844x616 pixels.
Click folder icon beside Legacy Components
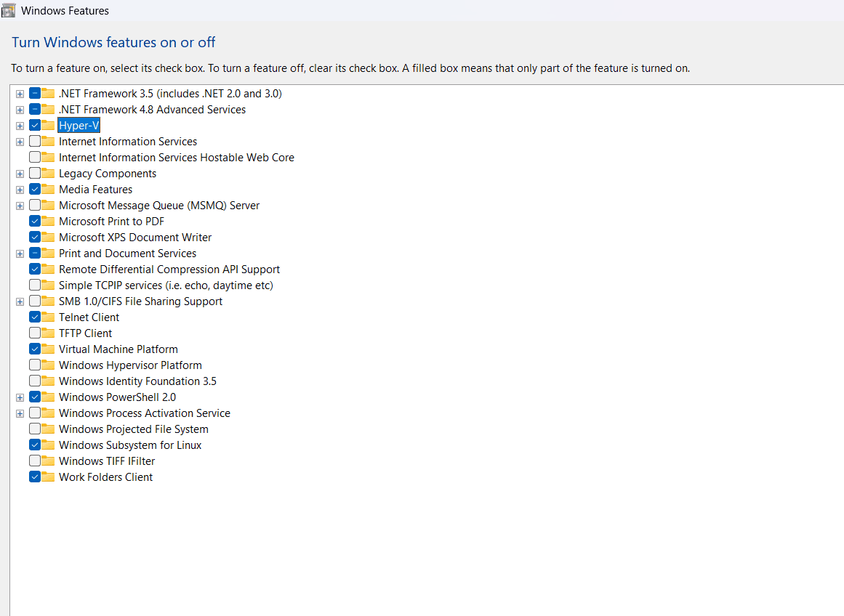pyautogui.click(x=49, y=173)
